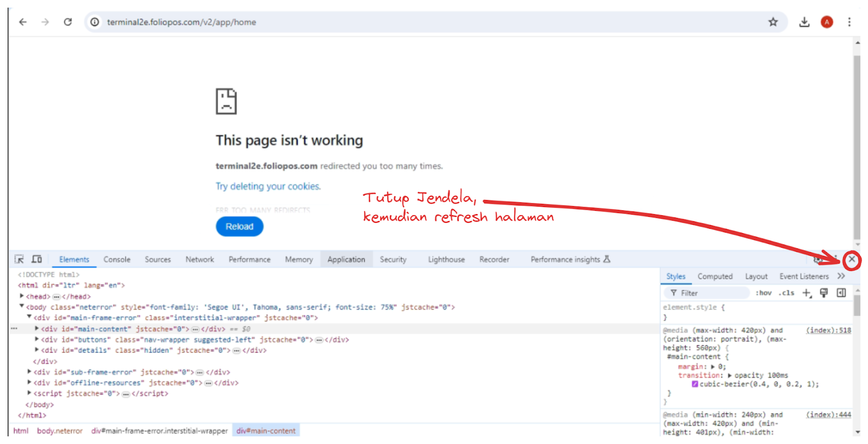Screen dimensions: 868x444
Task: Activate the inspect element picker tool
Action: click(x=20, y=259)
